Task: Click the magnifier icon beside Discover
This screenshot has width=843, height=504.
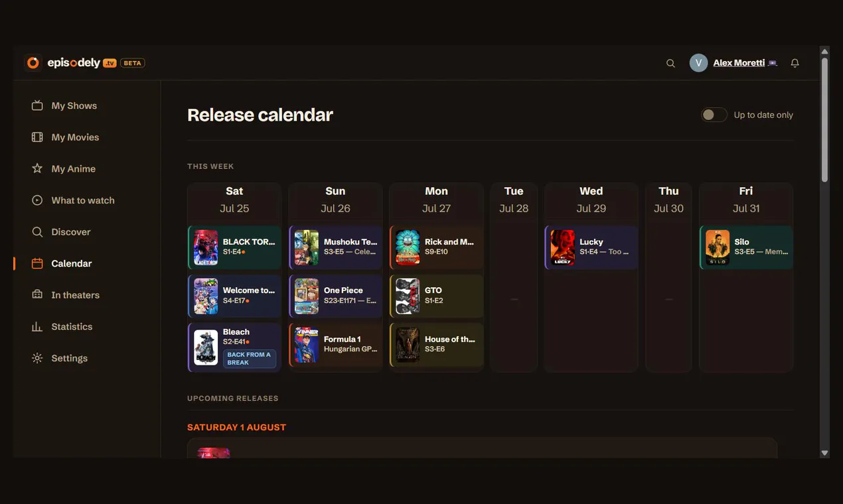Action: pyautogui.click(x=37, y=232)
